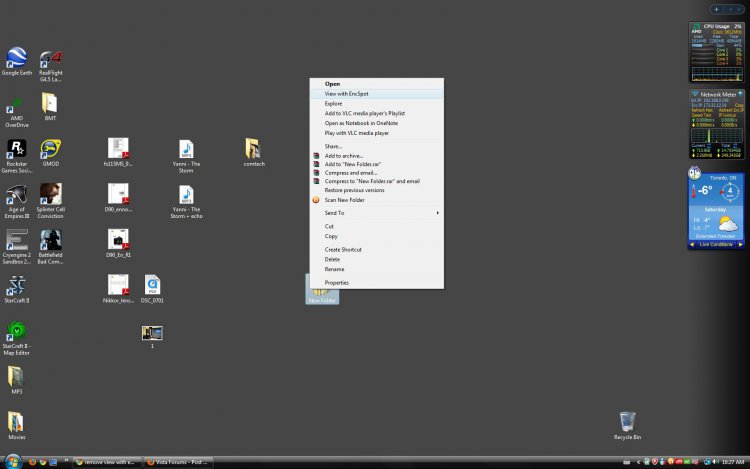The width and height of the screenshot is (750, 469).
Task: Select the Movies folder icon
Action: tap(16, 425)
